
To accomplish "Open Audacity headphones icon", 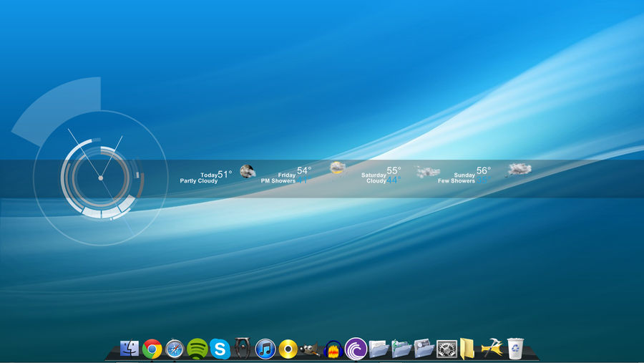I will pyautogui.click(x=333, y=349).
